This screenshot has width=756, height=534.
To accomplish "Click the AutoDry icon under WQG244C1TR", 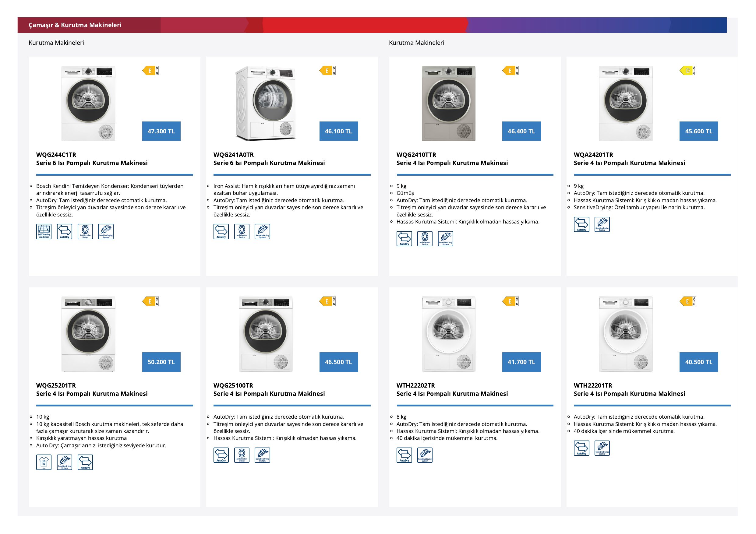I will 65,231.
